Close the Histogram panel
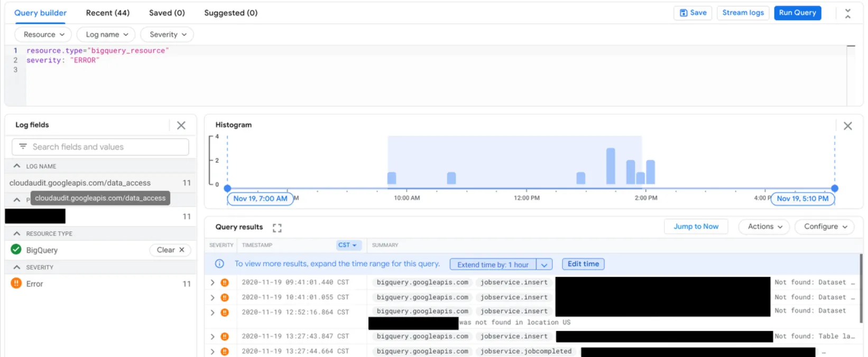This screenshot has width=868, height=357. (848, 126)
